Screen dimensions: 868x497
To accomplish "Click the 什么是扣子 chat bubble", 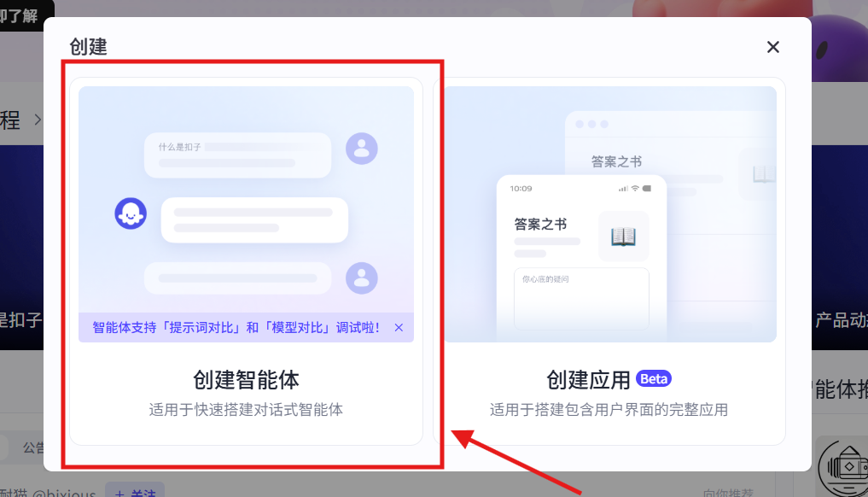I will (x=237, y=155).
